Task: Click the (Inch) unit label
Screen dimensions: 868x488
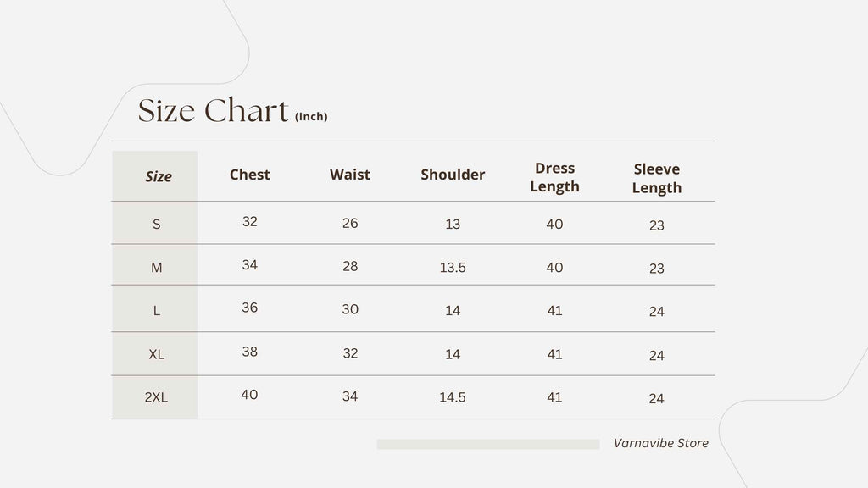Action: (311, 116)
